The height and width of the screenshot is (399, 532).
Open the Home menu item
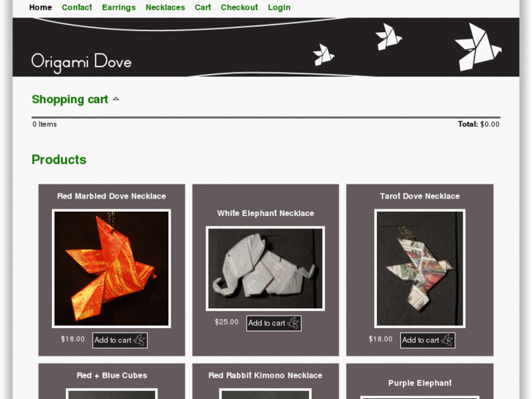(40, 7)
